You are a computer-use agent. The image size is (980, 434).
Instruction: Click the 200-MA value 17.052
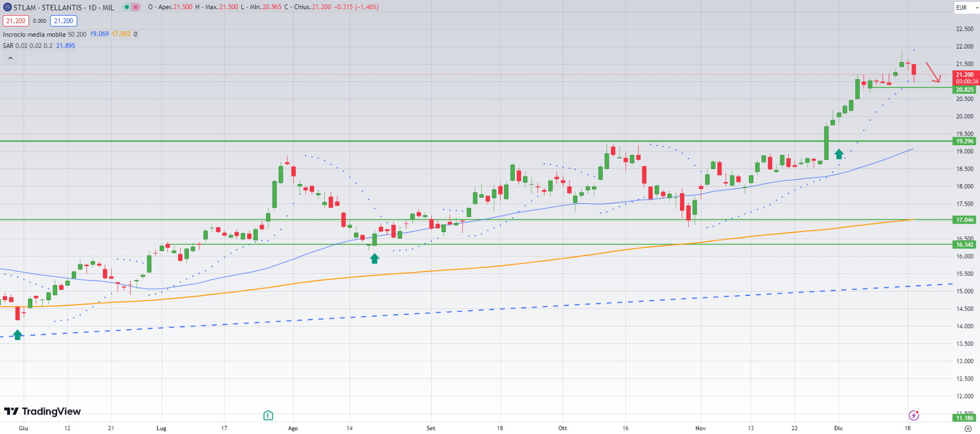coord(121,34)
